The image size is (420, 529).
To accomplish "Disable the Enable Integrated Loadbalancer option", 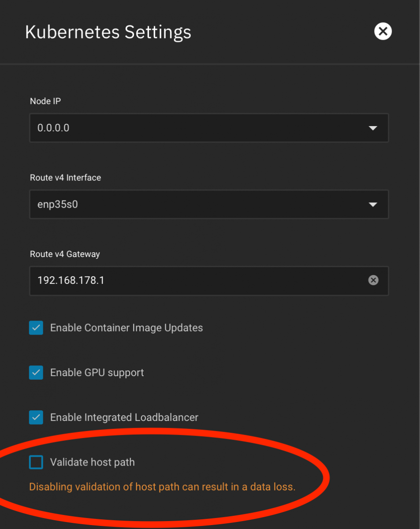I will [x=36, y=417].
